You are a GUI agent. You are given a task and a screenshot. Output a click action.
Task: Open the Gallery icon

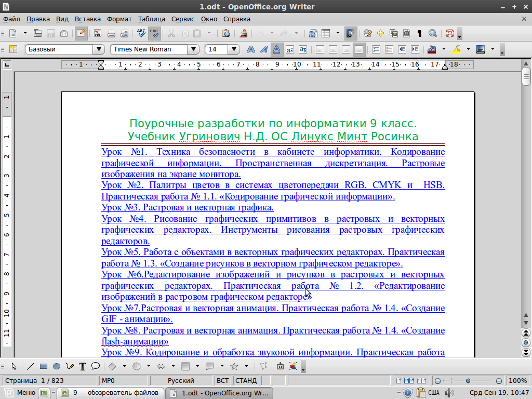coord(394,33)
